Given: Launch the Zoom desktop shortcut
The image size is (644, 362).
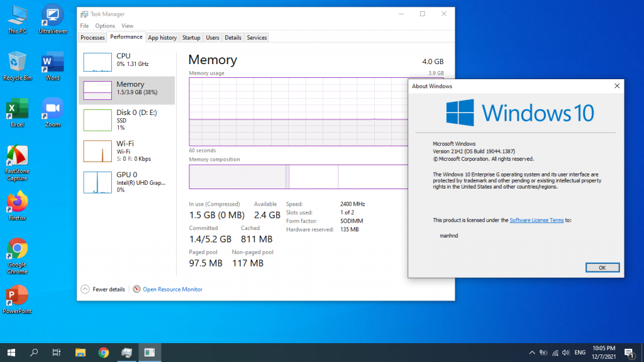Looking at the screenshot, I should point(53,113).
